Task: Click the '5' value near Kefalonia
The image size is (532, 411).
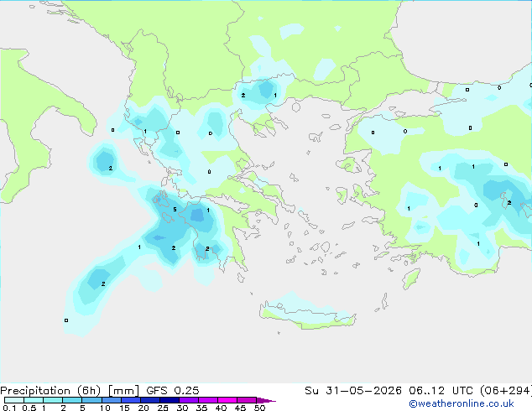Action: 175,209
